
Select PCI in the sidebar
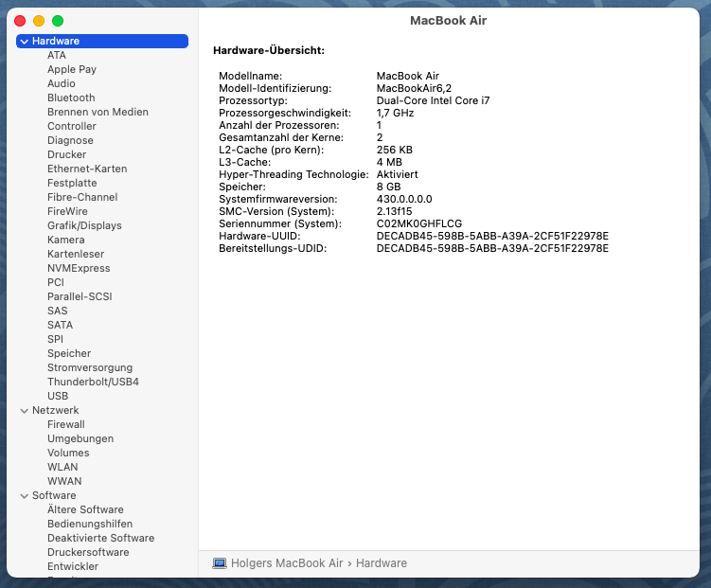[56, 282]
